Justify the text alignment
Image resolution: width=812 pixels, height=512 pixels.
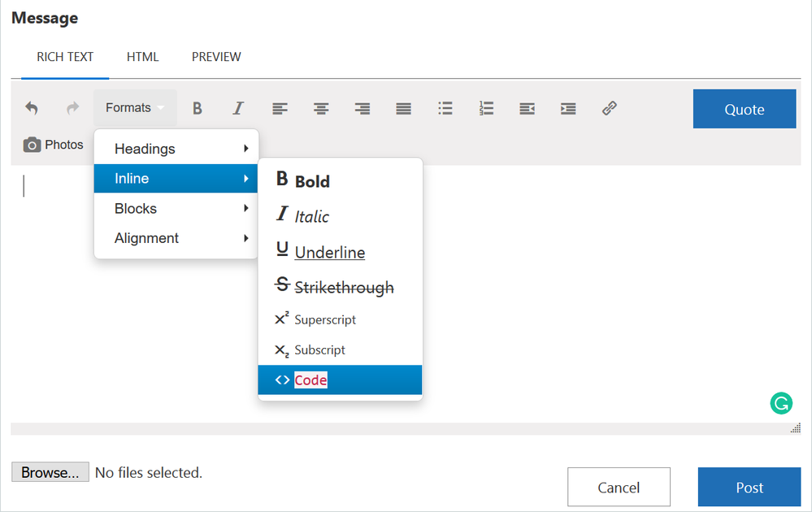click(403, 108)
